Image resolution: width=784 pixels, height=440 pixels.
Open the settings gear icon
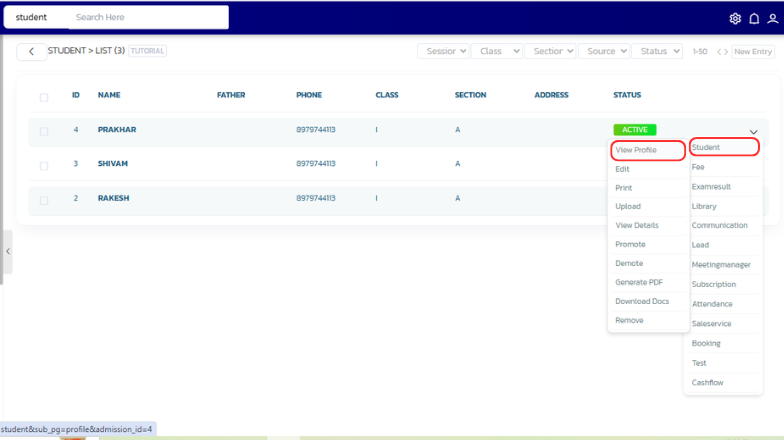tap(735, 18)
